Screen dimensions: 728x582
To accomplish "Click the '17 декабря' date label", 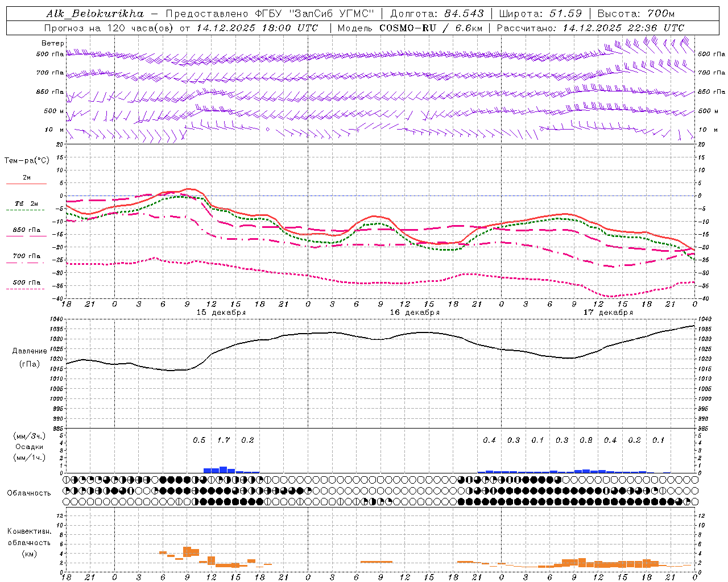I will (x=608, y=313).
